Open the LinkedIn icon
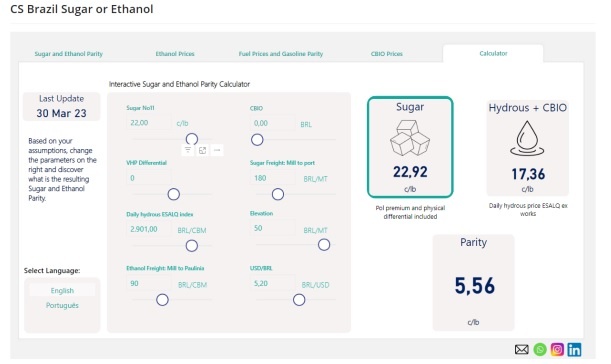 (574, 349)
